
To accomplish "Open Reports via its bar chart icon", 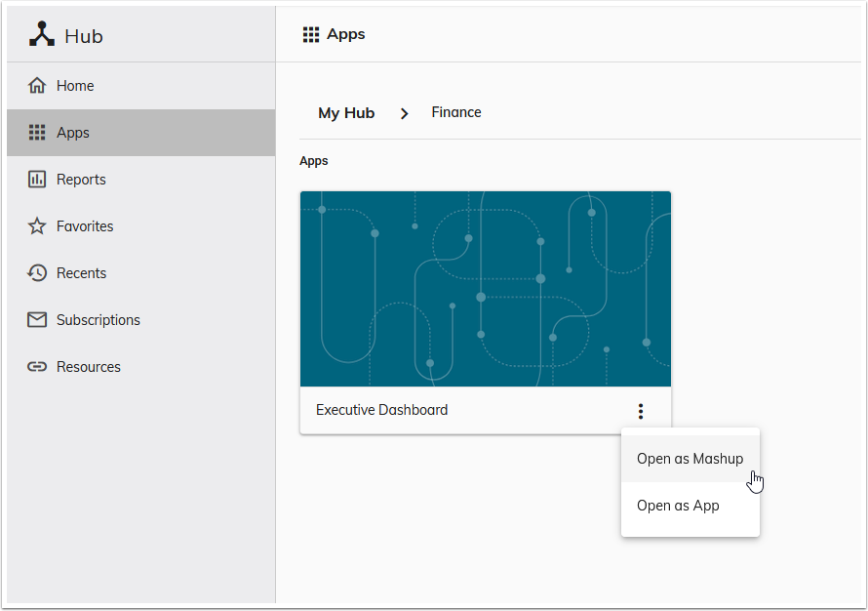I will coord(38,179).
